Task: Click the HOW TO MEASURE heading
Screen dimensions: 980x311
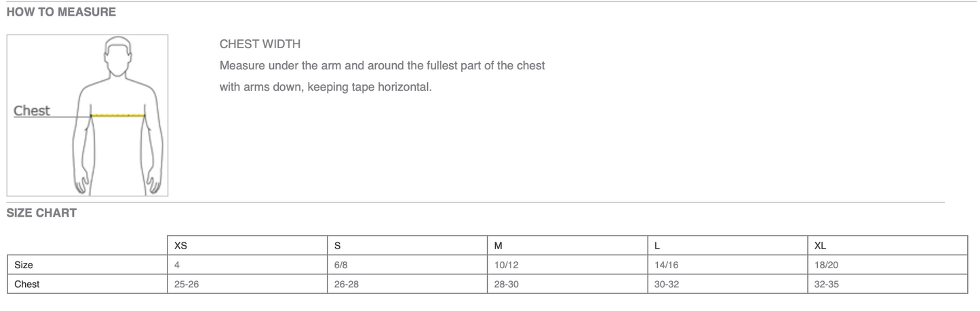Action: (x=61, y=12)
